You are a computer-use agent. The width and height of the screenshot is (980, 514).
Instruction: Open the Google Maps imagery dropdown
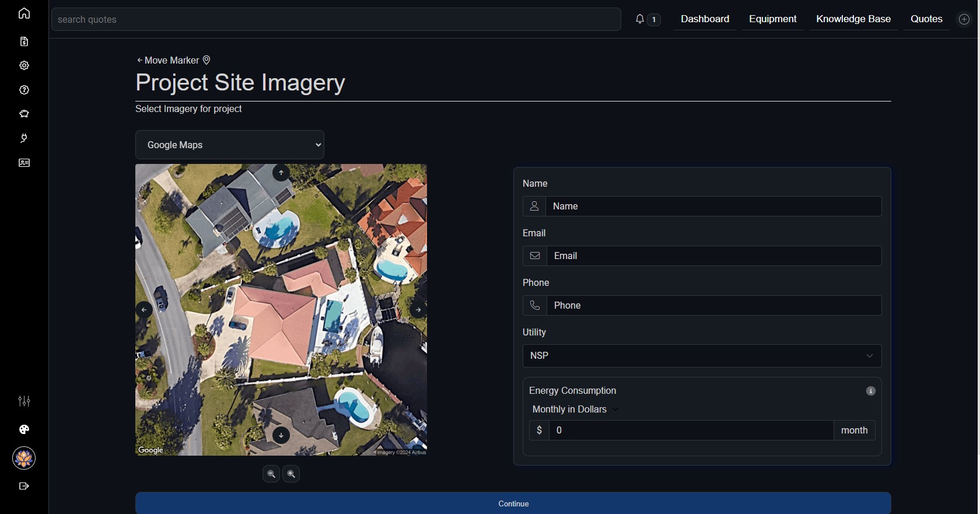point(230,145)
